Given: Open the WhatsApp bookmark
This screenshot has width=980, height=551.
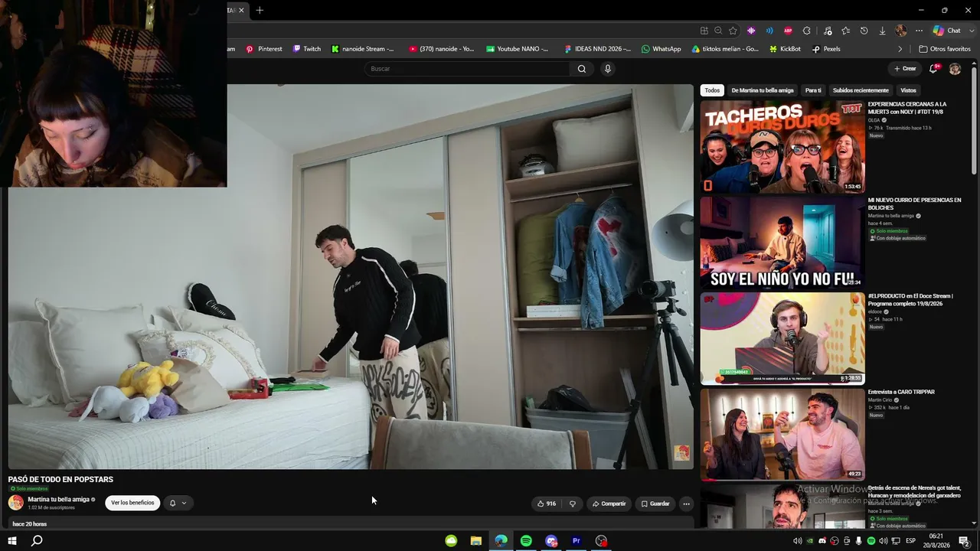Looking at the screenshot, I should pyautogui.click(x=661, y=49).
